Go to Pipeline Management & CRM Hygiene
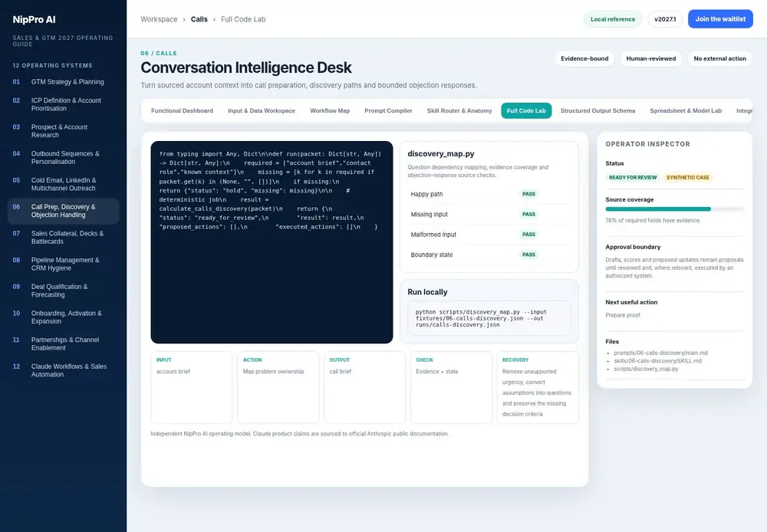This screenshot has height=532, width=767. point(63,264)
